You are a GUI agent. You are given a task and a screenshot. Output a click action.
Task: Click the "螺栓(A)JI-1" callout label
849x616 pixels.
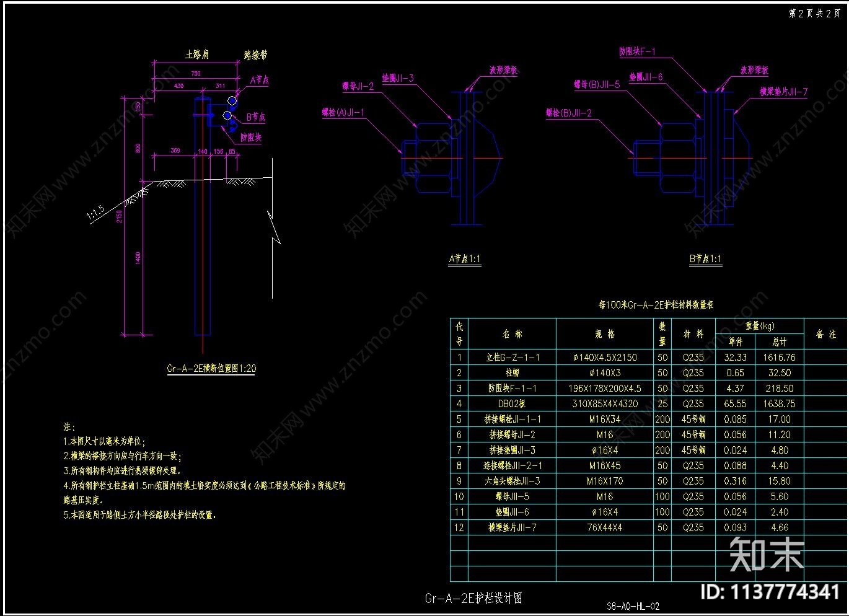point(343,113)
